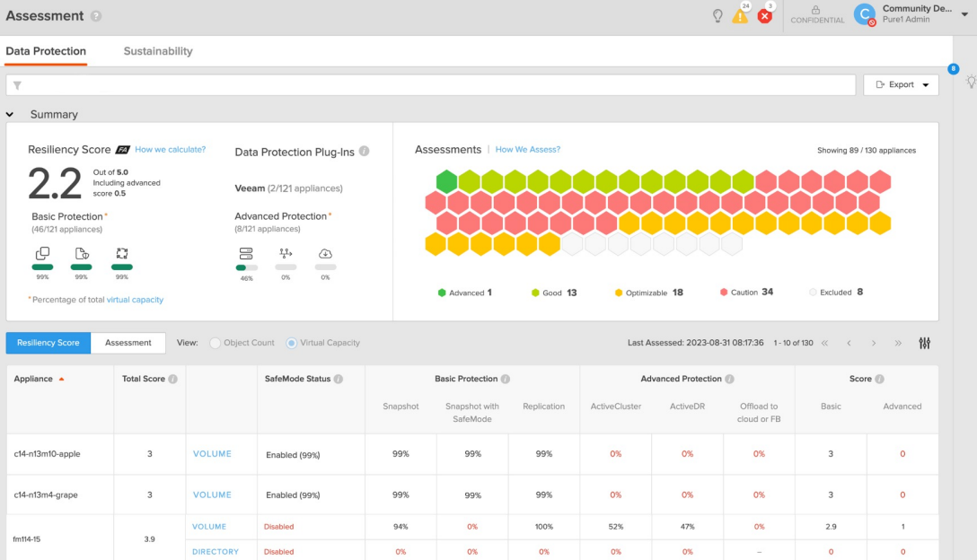Screen dimensions: 977x560
Task: Click into the filter input field
Action: 430,85
